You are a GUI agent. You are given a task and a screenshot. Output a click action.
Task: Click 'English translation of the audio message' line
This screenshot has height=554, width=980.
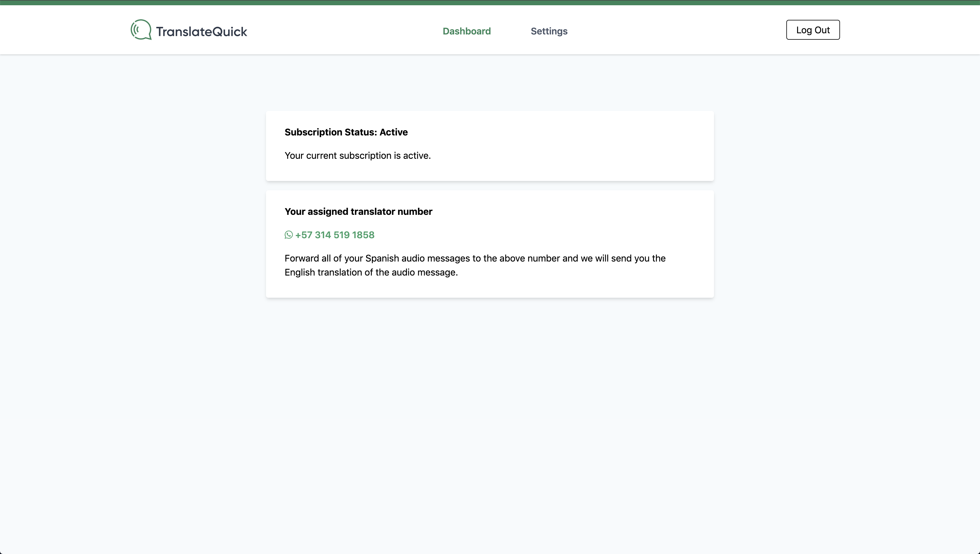(370, 273)
